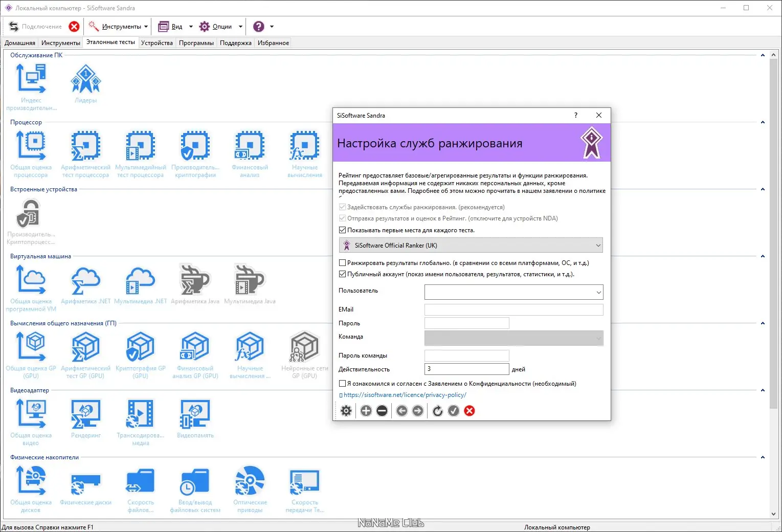Switch to the Поддержка tab
Screen dimensions: 782x532
click(x=236, y=43)
